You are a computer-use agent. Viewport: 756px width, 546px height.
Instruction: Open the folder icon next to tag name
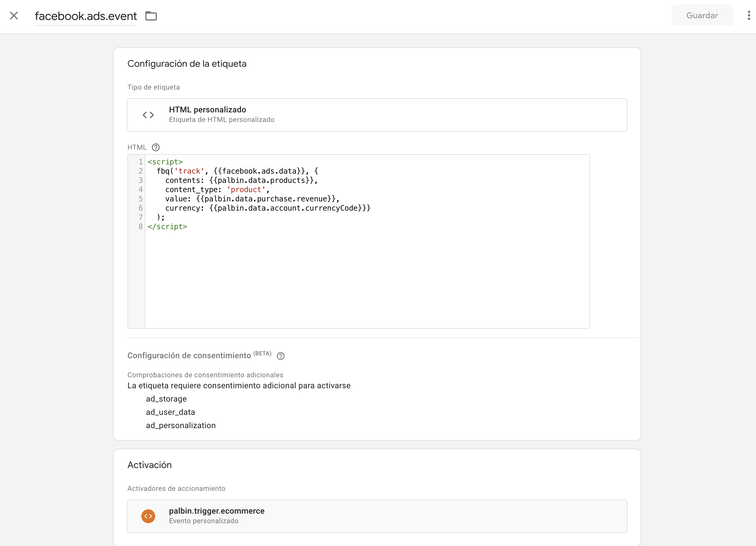[x=151, y=16]
